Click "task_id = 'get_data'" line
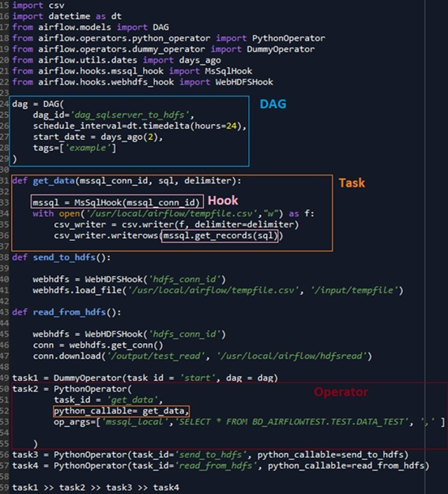The height and width of the screenshot is (494, 448). pos(108,400)
